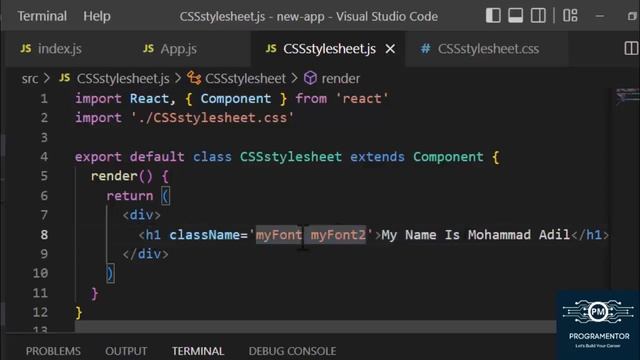Click the method cube icon in breadcrumb
The height and width of the screenshot is (360, 640).
click(x=310, y=78)
